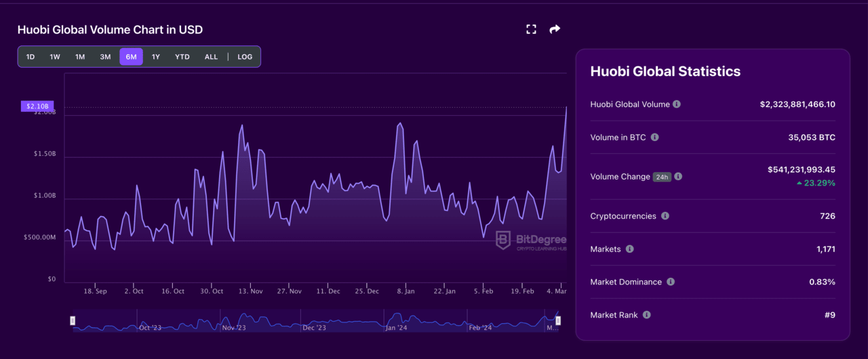868x359 pixels.
Task: Click the left handle of range navigator
Action: 73,320
